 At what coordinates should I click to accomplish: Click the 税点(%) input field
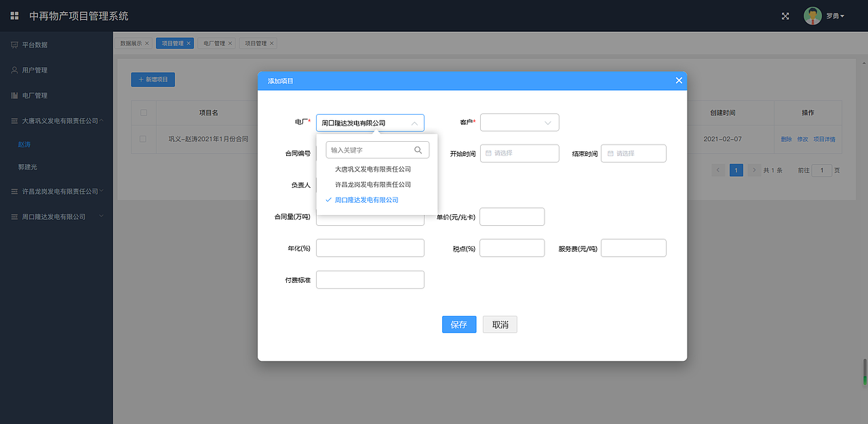[512, 248]
